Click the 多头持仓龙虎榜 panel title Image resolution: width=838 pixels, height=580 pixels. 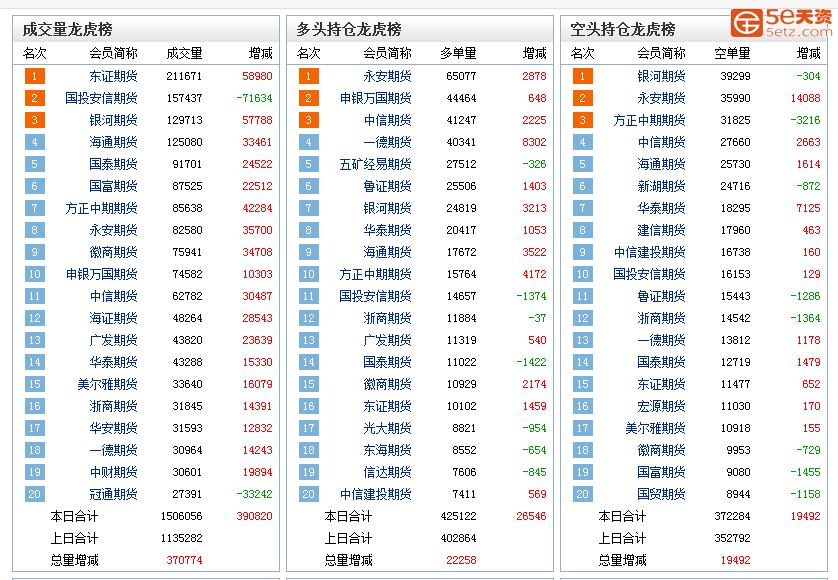[349, 29]
